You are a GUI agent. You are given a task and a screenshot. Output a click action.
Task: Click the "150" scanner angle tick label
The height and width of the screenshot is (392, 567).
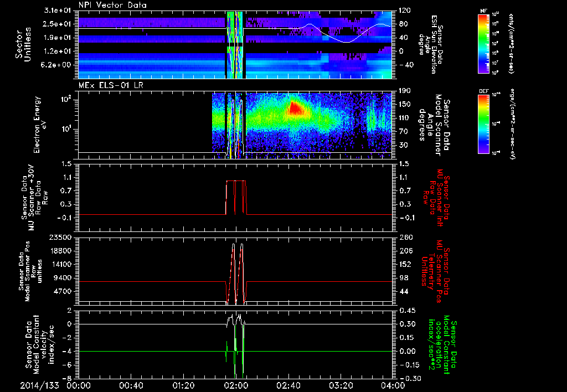pos(405,105)
